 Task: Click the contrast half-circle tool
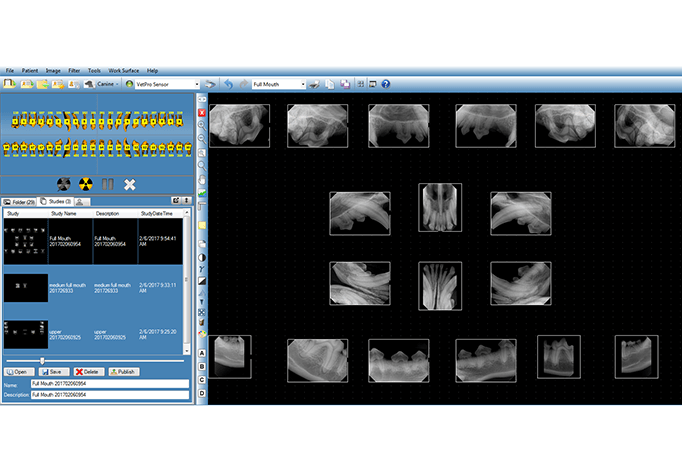coord(202,258)
